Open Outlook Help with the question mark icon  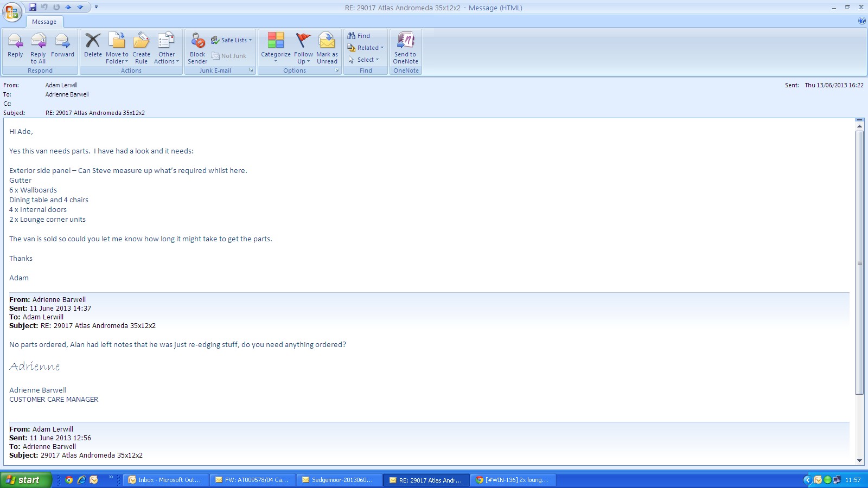click(862, 21)
